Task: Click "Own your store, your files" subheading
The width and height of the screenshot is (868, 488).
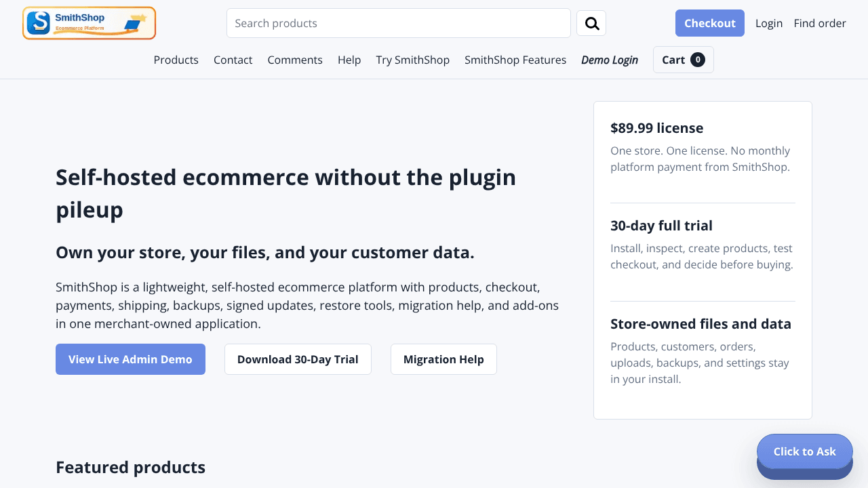Action: [x=265, y=253]
